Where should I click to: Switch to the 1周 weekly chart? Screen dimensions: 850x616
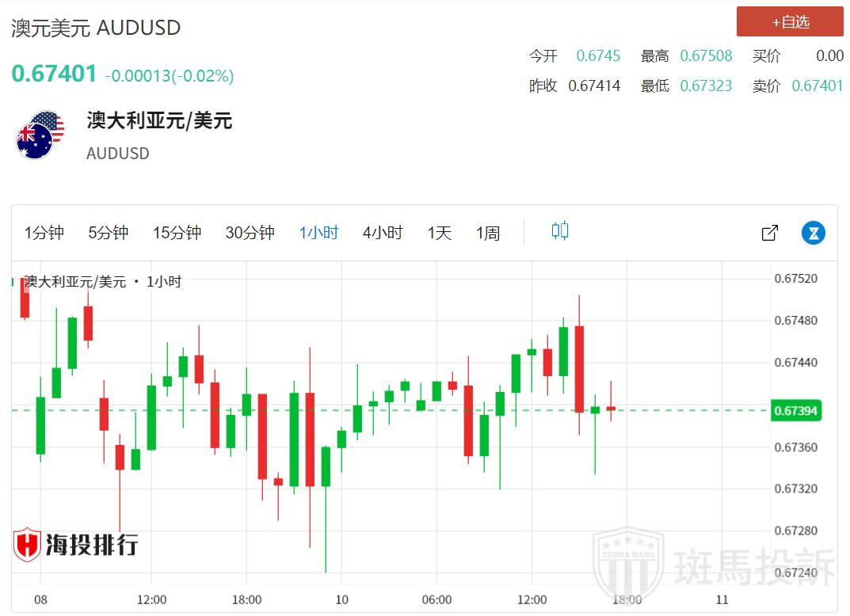488,233
